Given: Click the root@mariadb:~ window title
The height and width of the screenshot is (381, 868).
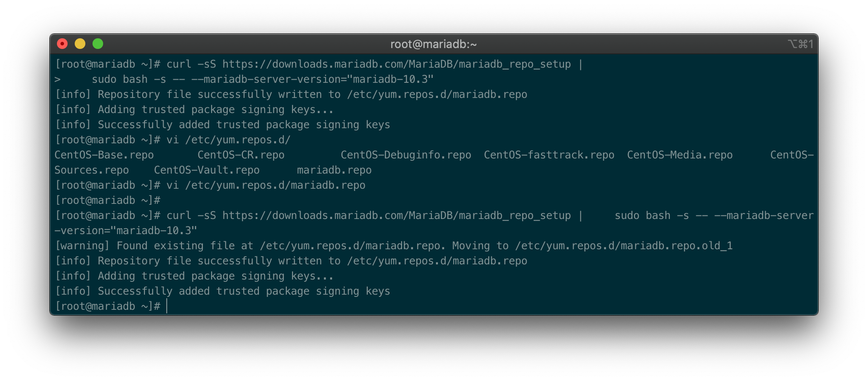Looking at the screenshot, I should click(x=434, y=44).
